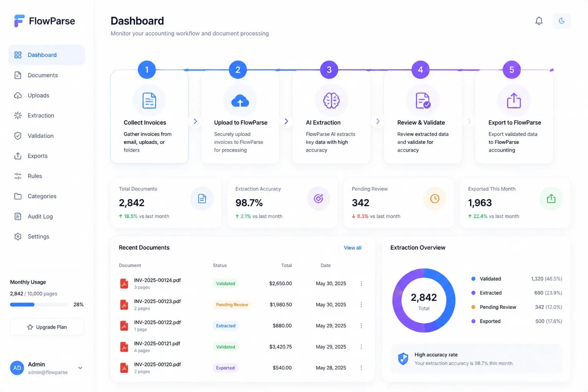Click the Audit Log icon

pyautogui.click(x=18, y=216)
